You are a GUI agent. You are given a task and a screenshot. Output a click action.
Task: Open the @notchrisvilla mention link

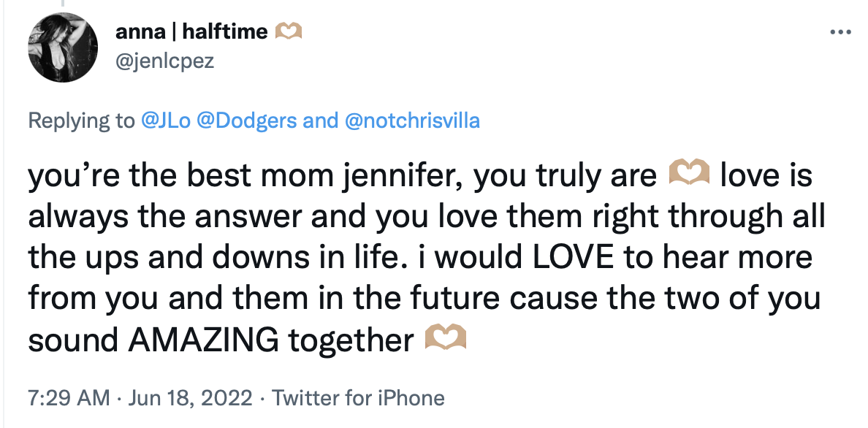(x=412, y=121)
